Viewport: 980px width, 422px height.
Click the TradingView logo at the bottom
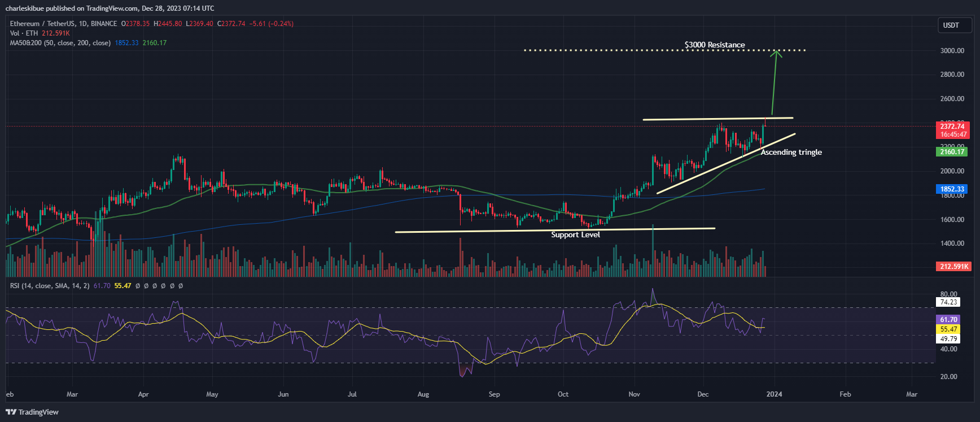pyautogui.click(x=32, y=412)
